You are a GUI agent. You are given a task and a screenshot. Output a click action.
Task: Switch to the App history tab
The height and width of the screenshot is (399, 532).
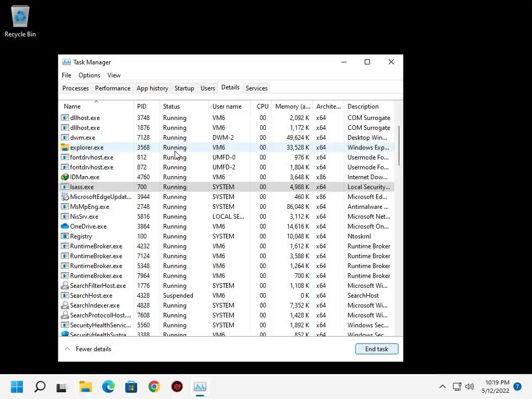point(152,88)
